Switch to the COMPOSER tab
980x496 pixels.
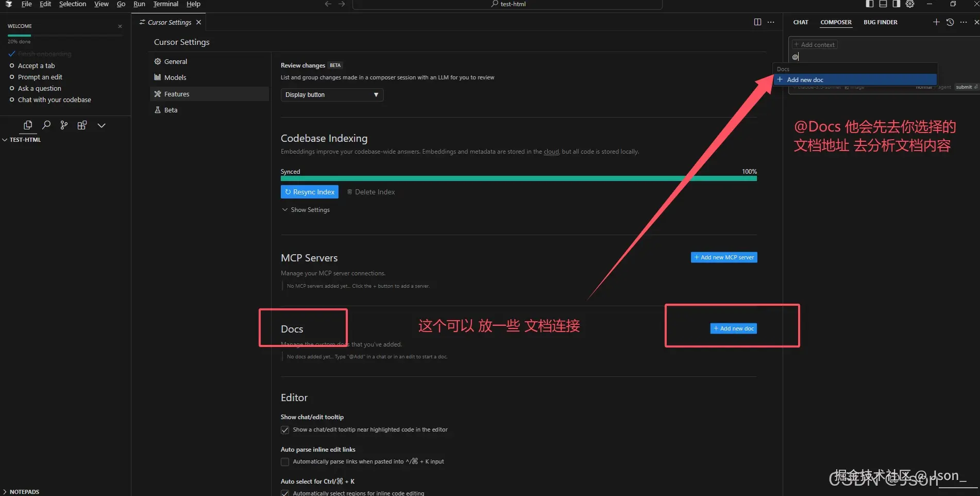(x=836, y=22)
